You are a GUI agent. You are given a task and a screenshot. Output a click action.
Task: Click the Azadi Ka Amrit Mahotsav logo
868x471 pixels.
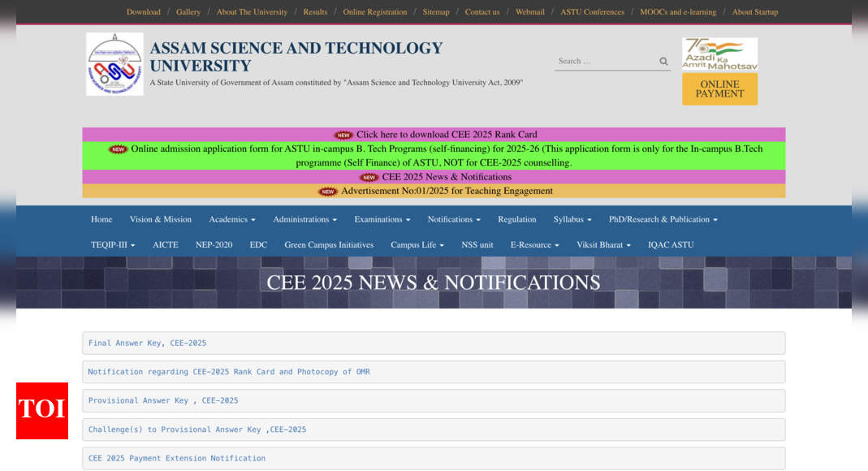[719, 54]
